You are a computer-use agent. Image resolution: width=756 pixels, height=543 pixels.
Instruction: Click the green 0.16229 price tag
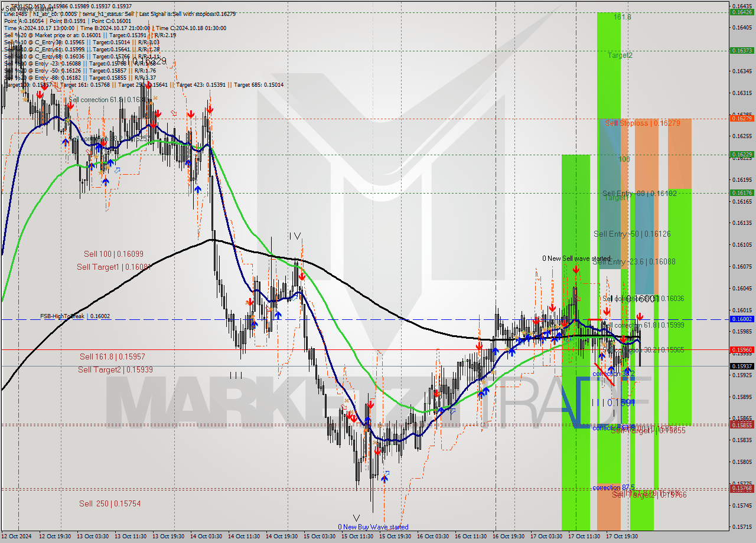(x=741, y=155)
